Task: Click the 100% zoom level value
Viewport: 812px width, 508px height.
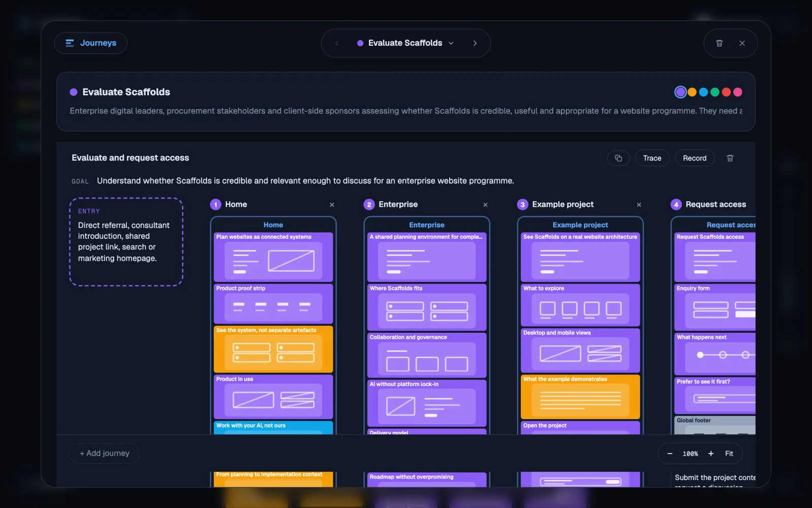Action: (x=690, y=454)
